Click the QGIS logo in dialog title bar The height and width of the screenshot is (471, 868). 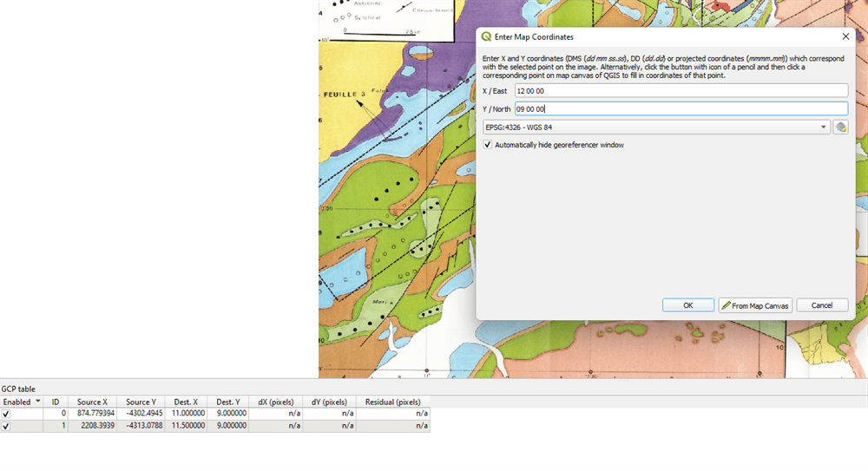coord(486,37)
